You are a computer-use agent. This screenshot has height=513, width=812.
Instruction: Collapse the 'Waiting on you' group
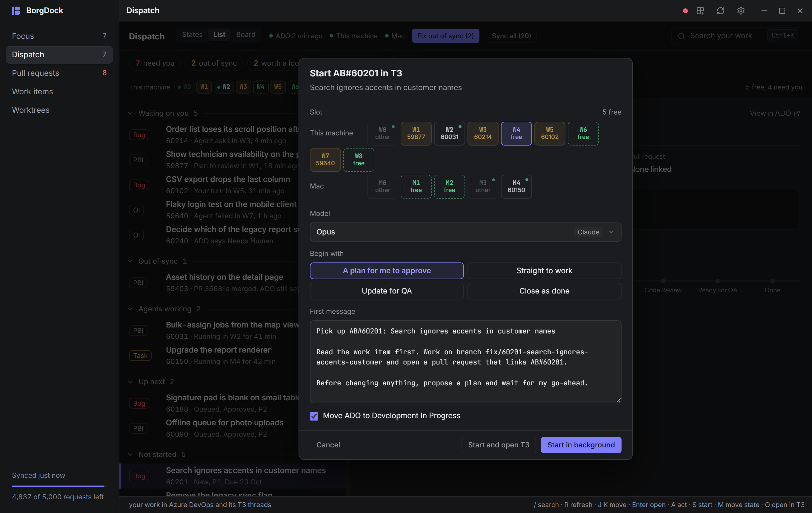click(x=130, y=113)
